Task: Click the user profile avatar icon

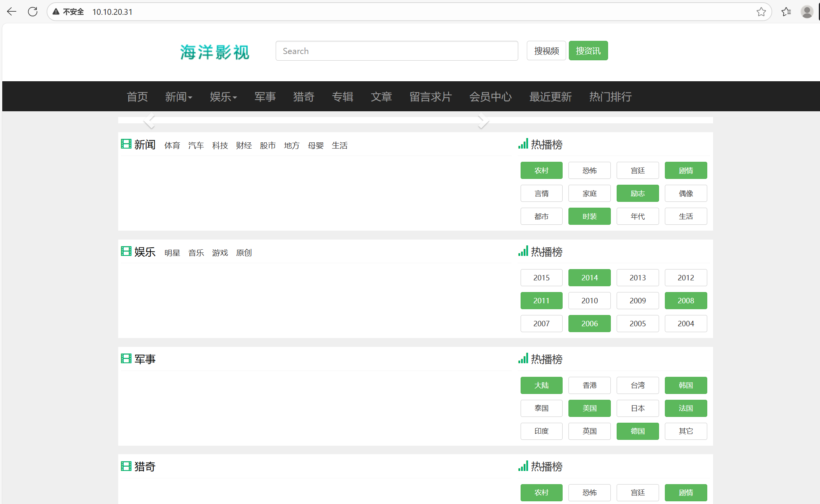Action: tap(807, 12)
